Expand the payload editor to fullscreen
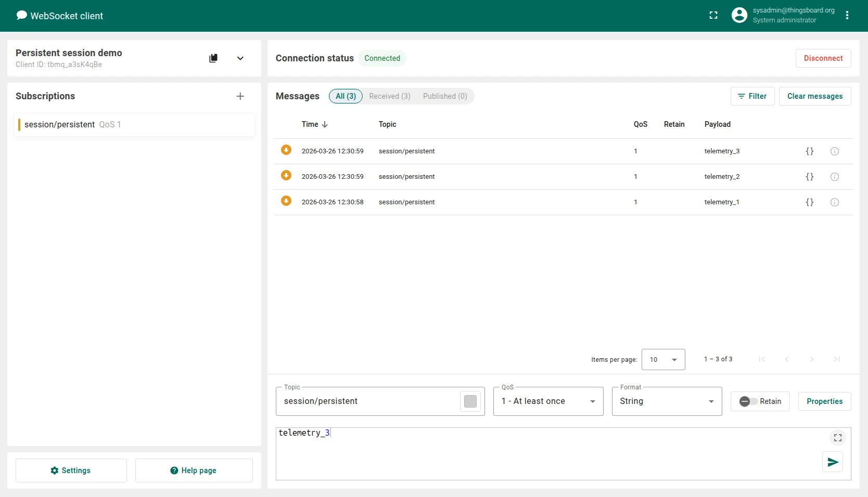This screenshot has height=497, width=868. pyautogui.click(x=838, y=438)
